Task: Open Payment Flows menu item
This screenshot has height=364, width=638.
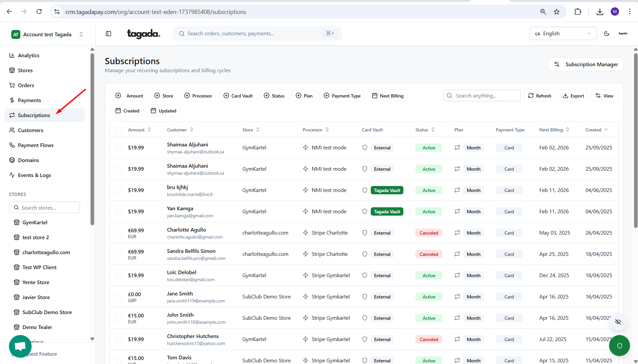Action: point(36,145)
